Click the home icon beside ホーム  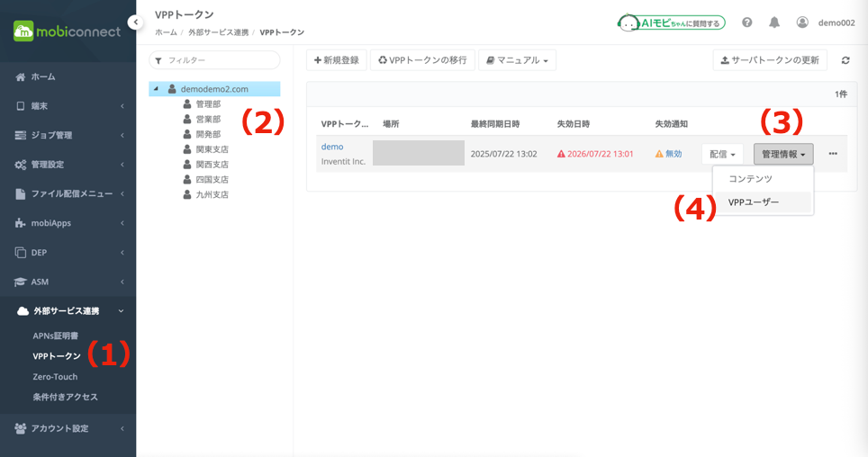point(21,76)
